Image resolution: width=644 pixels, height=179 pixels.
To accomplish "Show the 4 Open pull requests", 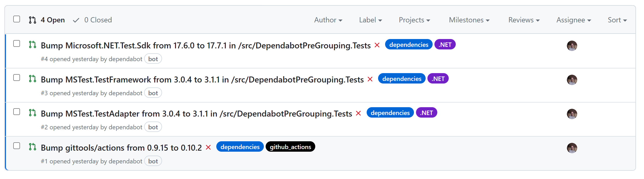I will point(47,20).
